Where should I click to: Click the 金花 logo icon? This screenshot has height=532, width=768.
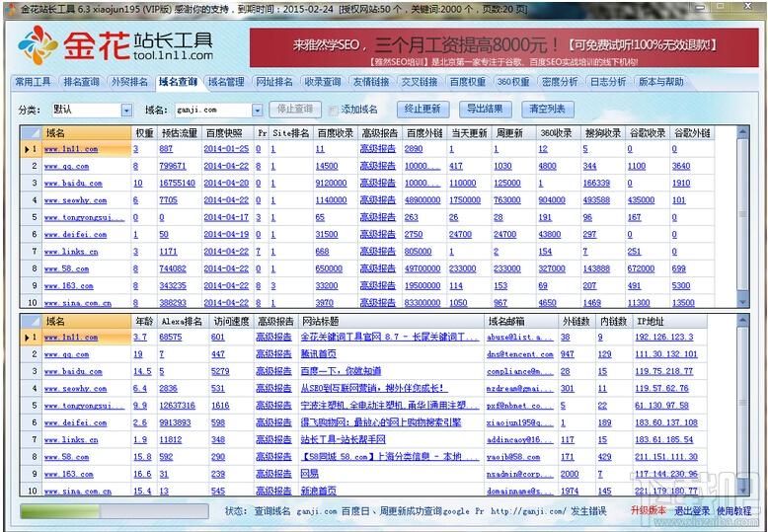tap(37, 45)
